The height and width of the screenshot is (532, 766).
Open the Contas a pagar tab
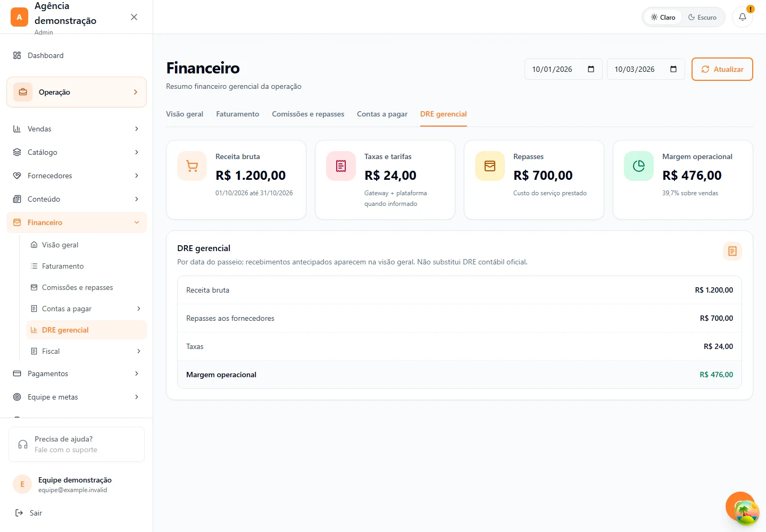click(382, 114)
